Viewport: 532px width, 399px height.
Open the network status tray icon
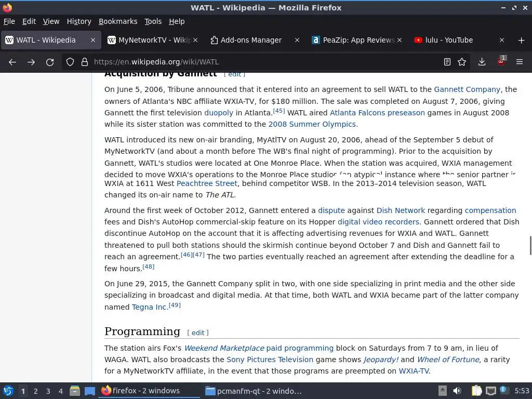[x=491, y=391]
